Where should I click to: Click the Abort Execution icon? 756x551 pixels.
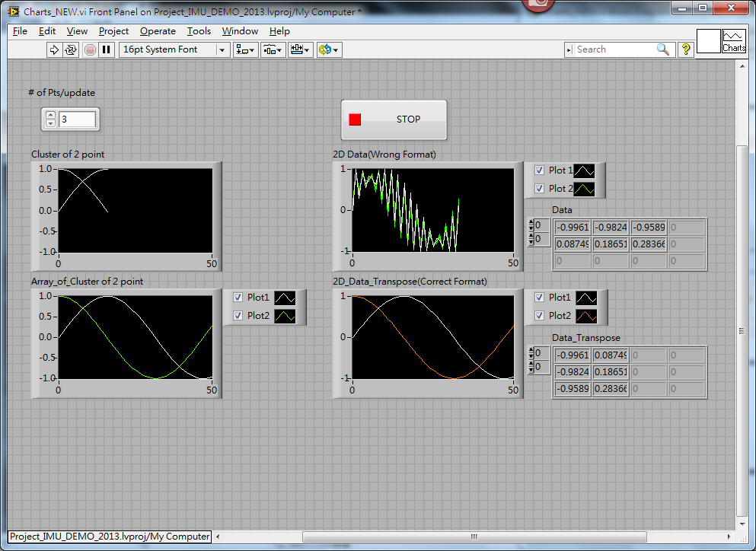coord(91,49)
